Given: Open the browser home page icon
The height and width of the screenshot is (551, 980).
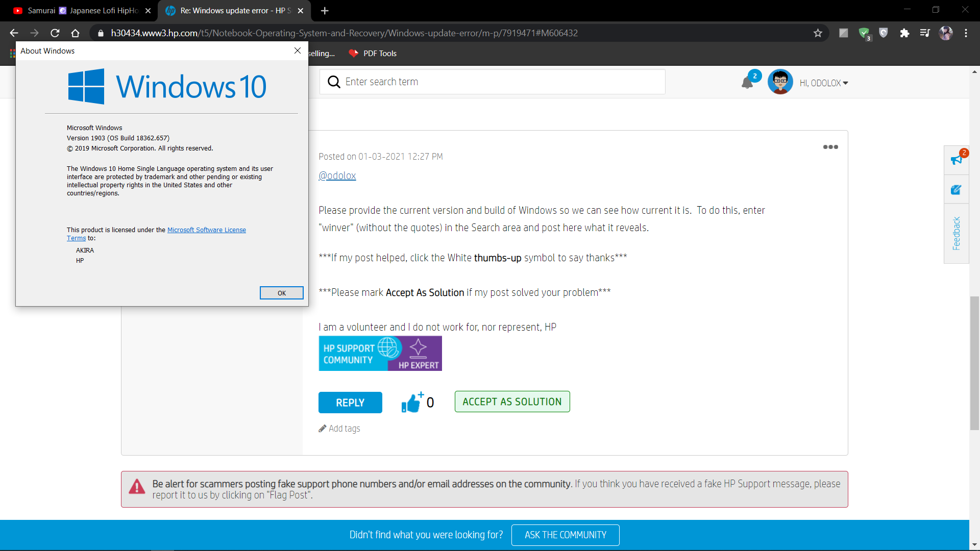Looking at the screenshot, I should [x=76, y=33].
